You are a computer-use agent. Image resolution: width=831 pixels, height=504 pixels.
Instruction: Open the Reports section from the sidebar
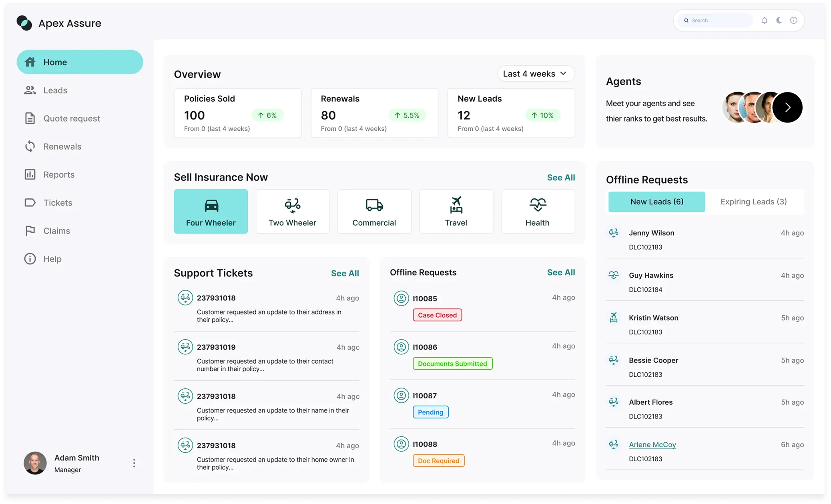point(58,174)
